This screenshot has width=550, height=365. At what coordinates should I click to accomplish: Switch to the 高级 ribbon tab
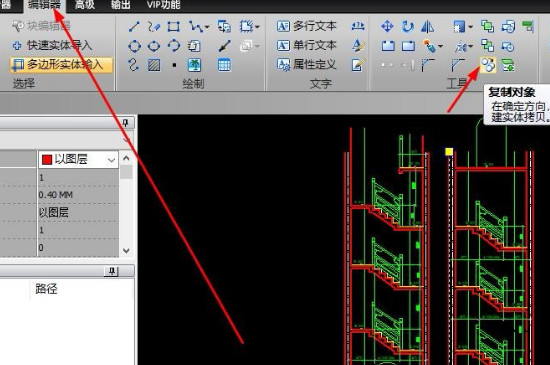[85, 5]
